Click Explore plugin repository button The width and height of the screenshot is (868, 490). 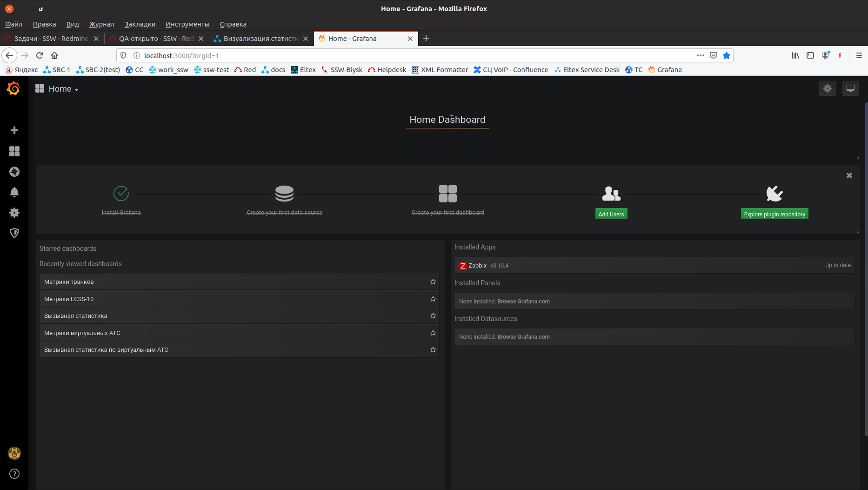[x=775, y=214]
